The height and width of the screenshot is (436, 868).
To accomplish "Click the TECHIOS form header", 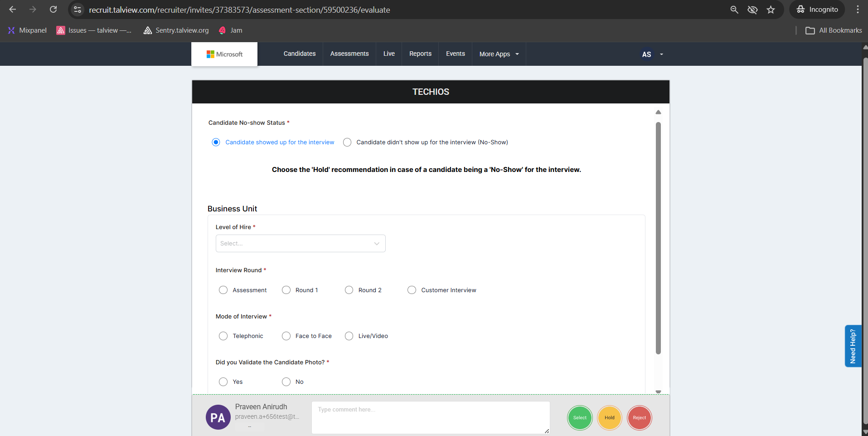I will point(431,92).
